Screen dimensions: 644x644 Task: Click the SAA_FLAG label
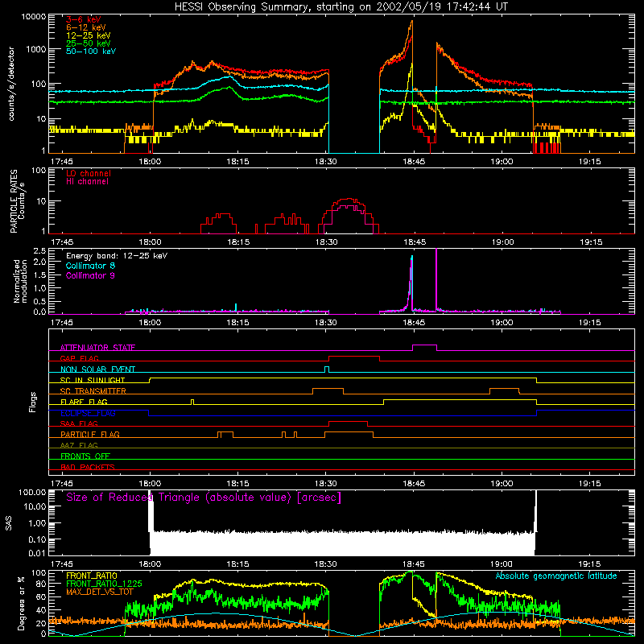(79, 423)
